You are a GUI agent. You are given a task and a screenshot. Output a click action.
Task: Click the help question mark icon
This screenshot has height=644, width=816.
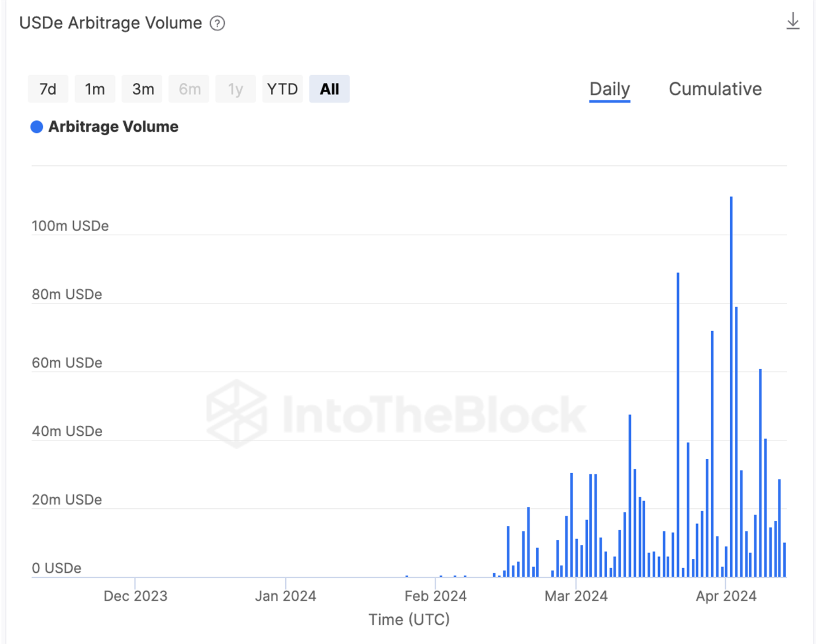(218, 23)
